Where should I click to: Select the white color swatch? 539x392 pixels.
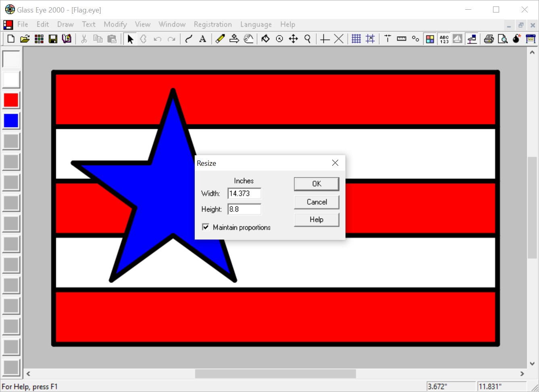(11, 79)
